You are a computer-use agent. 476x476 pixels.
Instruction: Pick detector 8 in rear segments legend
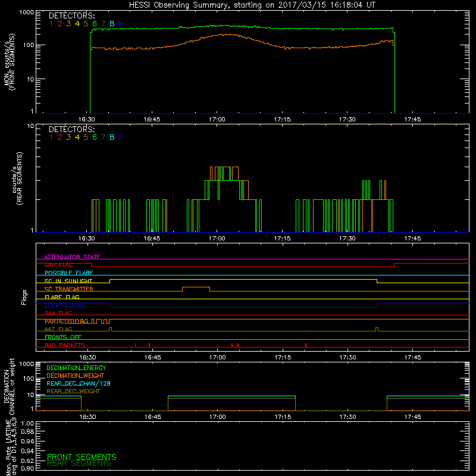click(112, 137)
